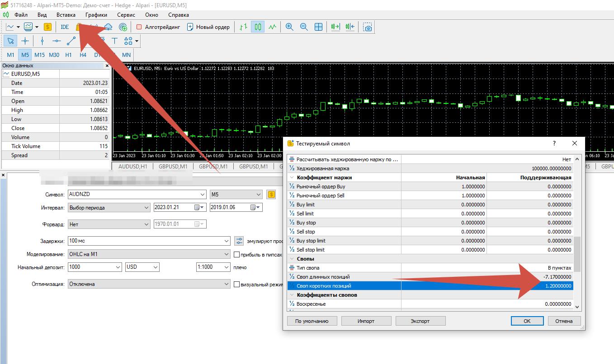Enable the 'прибыль в пипсах' checkbox
Viewport: 614px width, 364px height.
pyautogui.click(x=236, y=255)
